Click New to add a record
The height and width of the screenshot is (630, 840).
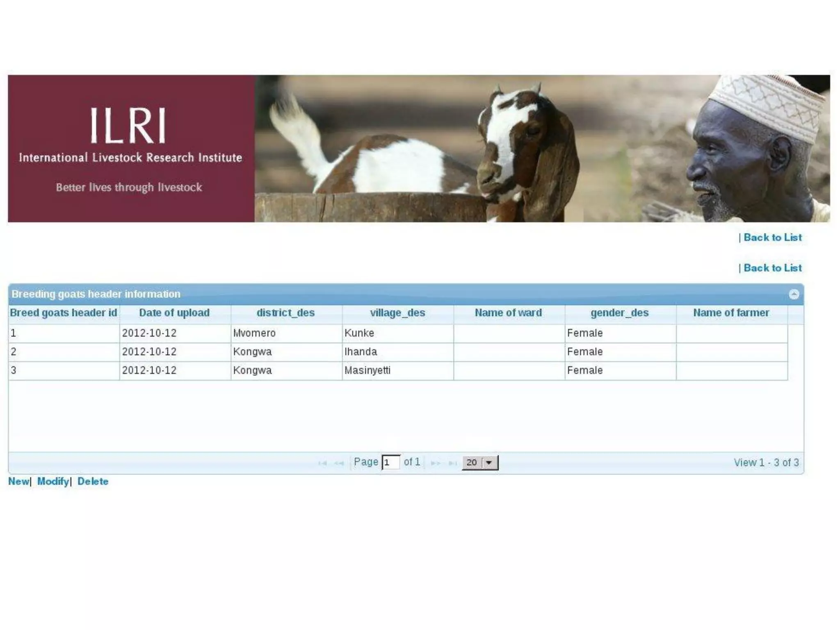(x=18, y=481)
